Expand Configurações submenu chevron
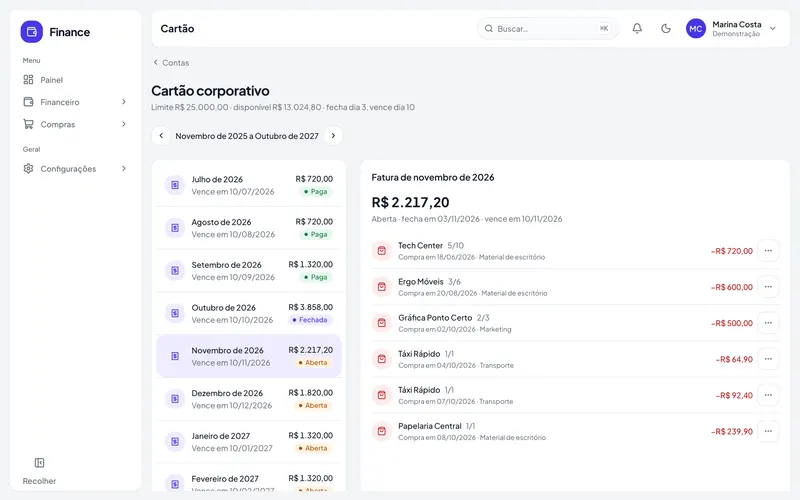The image size is (800, 500). (x=123, y=168)
